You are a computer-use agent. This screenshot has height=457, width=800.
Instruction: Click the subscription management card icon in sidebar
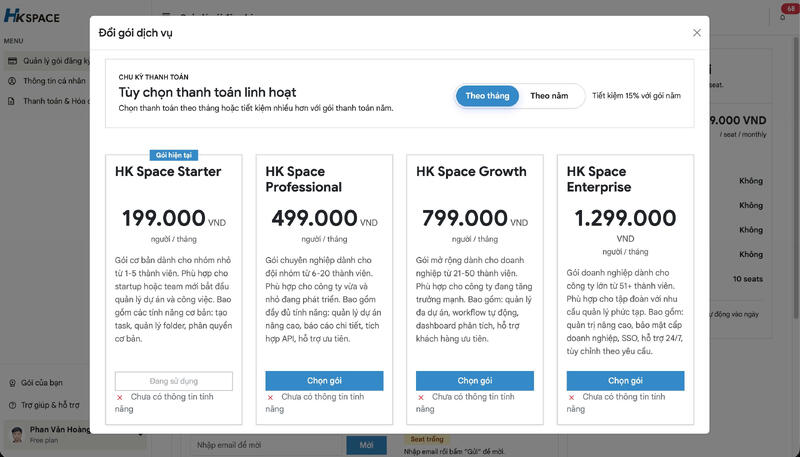pyautogui.click(x=12, y=61)
